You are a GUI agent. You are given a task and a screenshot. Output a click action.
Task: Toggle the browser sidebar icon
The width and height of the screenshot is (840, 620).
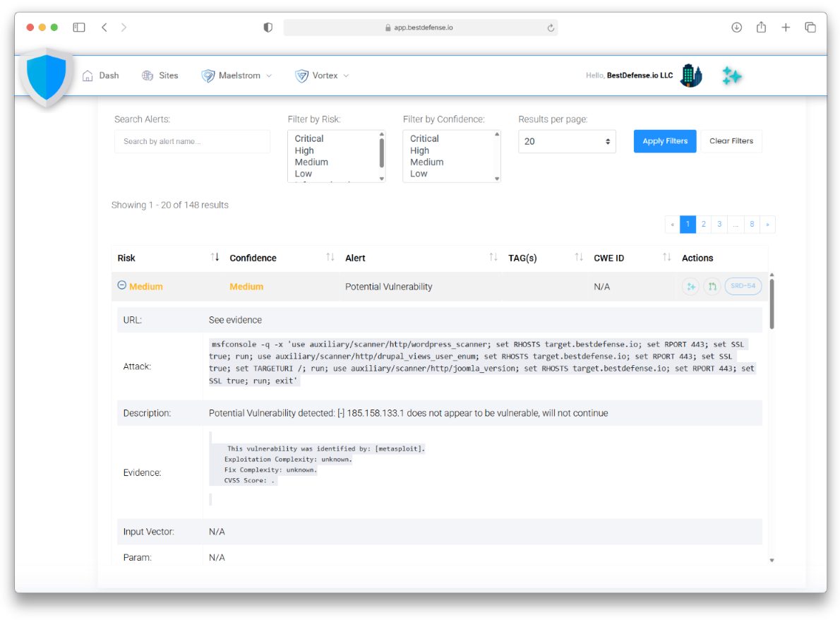click(79, 28)
